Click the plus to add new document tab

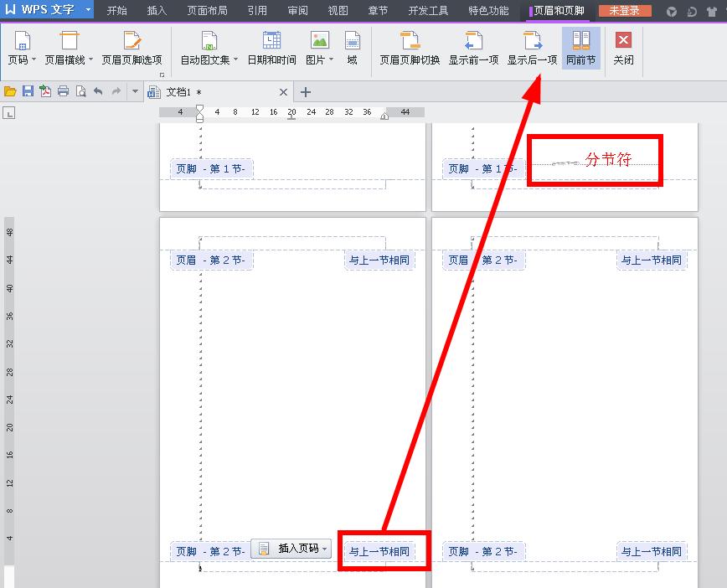[x=305, y=92]
